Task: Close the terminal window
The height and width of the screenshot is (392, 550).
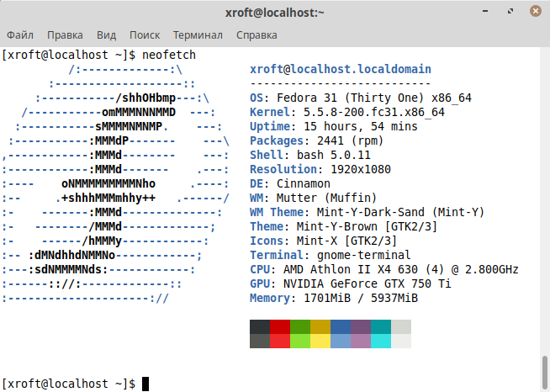Action: coord(535,11)
